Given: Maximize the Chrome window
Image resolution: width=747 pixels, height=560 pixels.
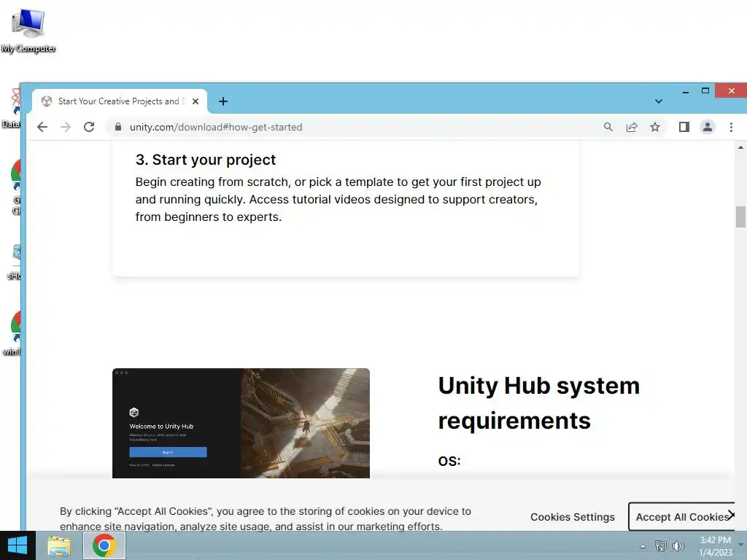Looking at the screenshot, I should pos(705,90).
